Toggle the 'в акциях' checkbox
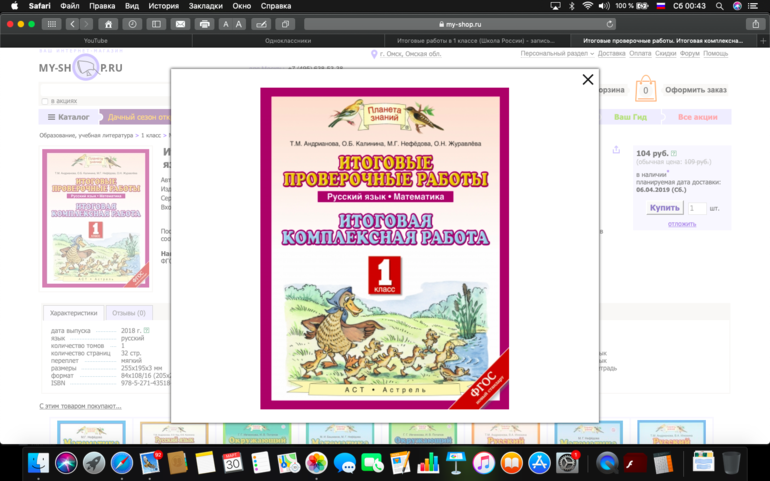The width and height of the screenshot is (770, 481). (45, 101)
